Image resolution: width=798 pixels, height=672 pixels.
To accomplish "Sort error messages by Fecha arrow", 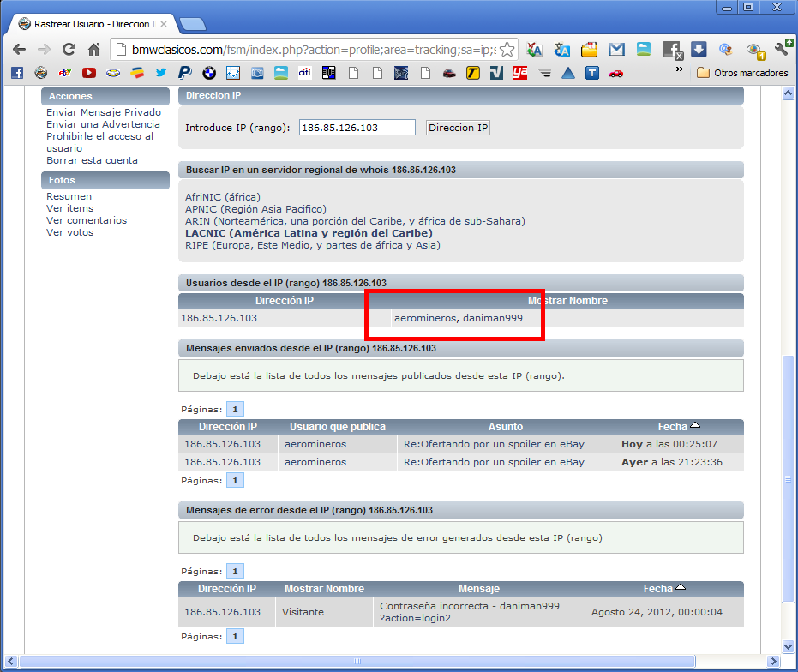I will coord(680,587).
